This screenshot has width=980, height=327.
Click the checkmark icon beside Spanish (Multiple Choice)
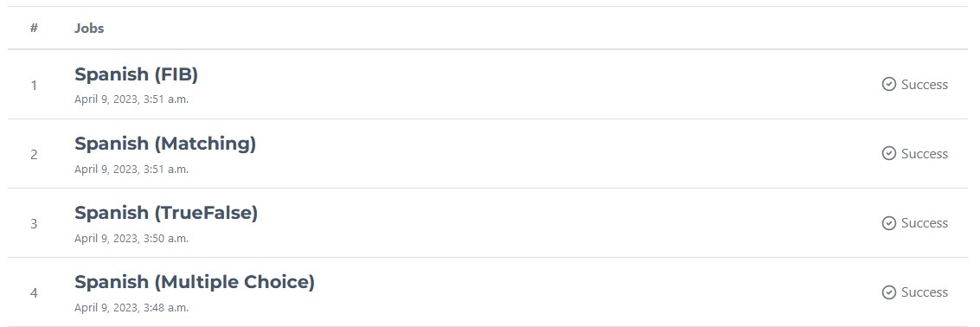pyautogui.click(x=889, y=292)
